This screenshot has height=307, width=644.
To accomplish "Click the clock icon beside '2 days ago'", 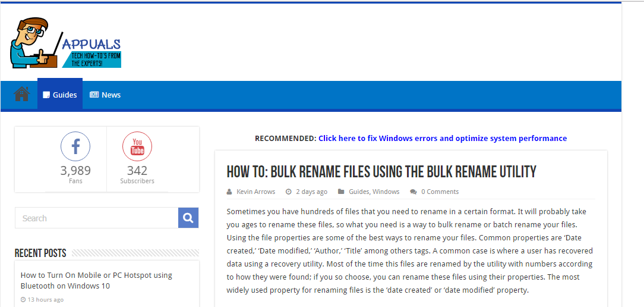I will pyautogui.click(x=289, y=192).
